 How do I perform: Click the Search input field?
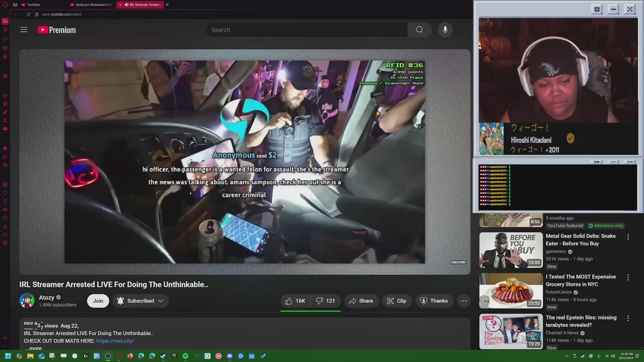[306, 30]
